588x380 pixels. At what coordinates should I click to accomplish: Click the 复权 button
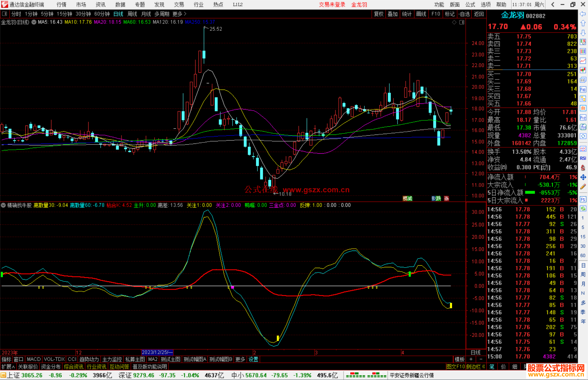378,14
